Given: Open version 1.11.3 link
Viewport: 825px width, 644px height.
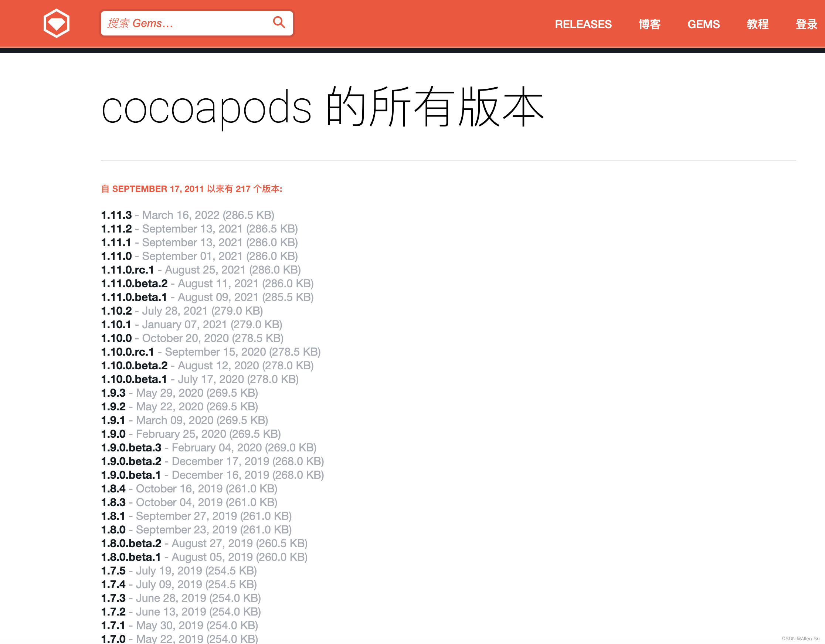Looking at the screenshot, I should pos(116,215).
